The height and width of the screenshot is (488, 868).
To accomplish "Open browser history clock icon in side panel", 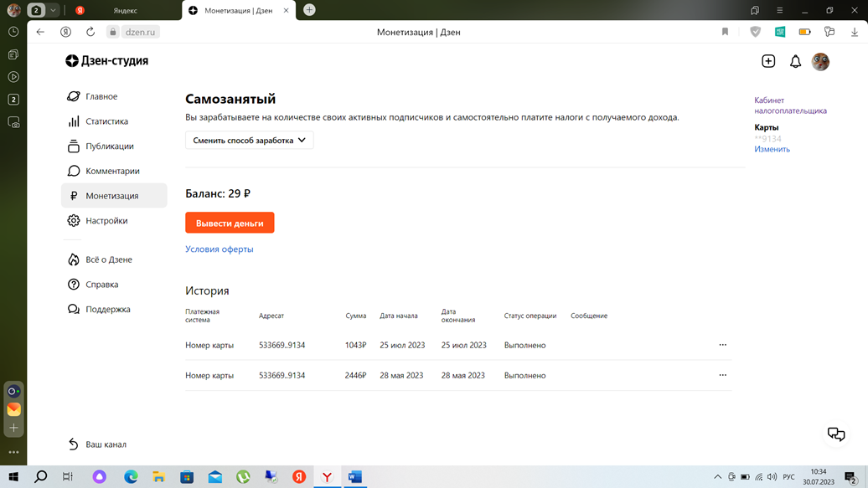I will [x=14, y=32].
